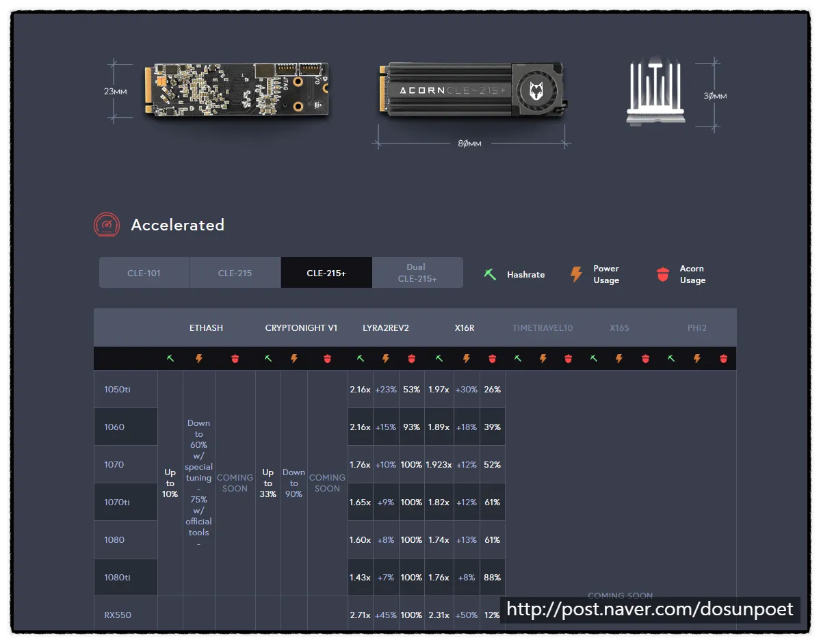Click the hashrate pickaxe icon under X16S
The width and height of the screenshot is (821, 644).
pos(594,358)
